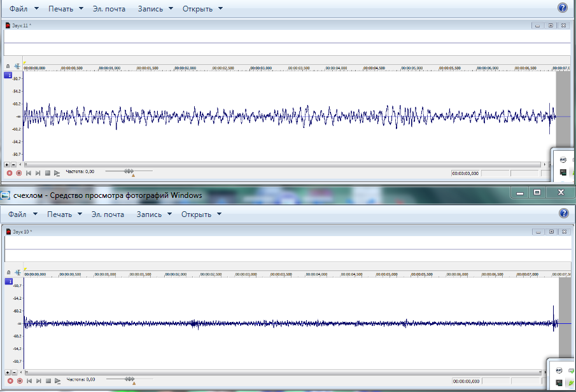
Task: Click the second record button in Звук 11 transport
Action: [19, 173]
